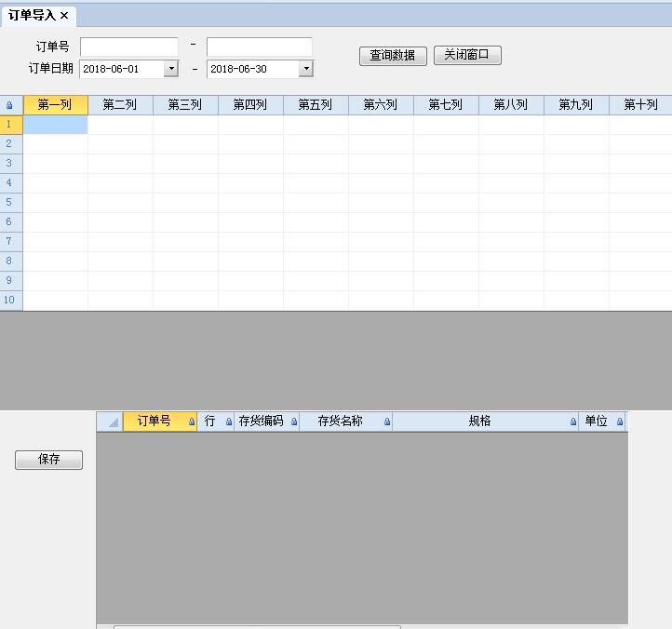Image resolution: width=672 pixels, height=629 pixels.
Task: Click the 规格 column header
Action: click(x=485, y=422)
